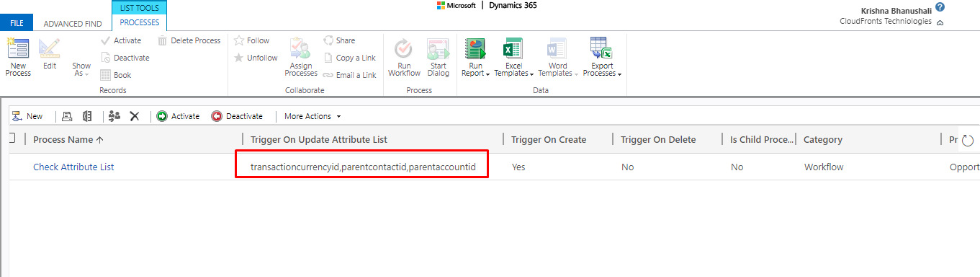
Task: Click the Yes value under Trigger On Create
Action: tap(518, 167)
